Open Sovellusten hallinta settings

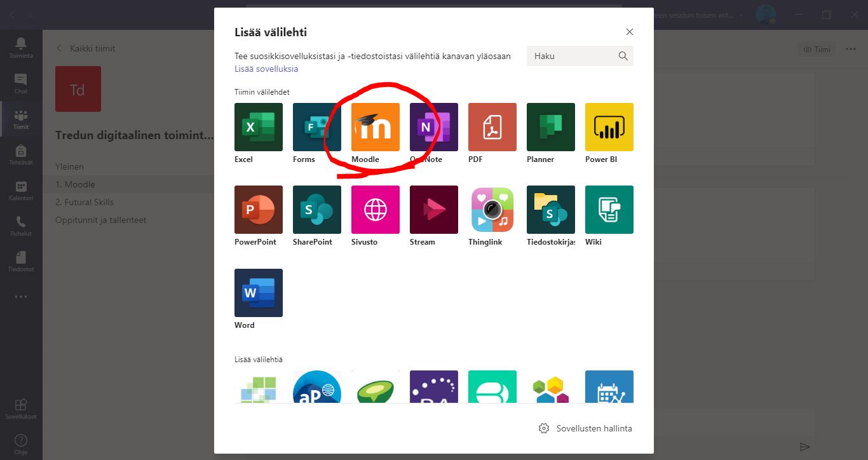tap(585, 428)
